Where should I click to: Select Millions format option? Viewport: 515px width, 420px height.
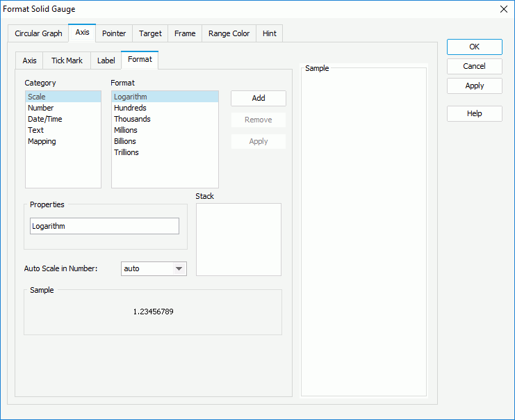tap(126, 130)
